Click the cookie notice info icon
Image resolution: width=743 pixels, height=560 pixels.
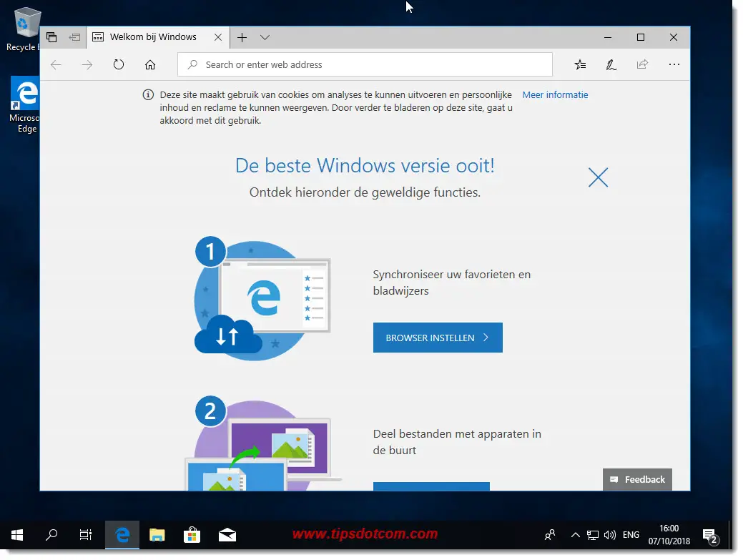click(x=148, y=94)
